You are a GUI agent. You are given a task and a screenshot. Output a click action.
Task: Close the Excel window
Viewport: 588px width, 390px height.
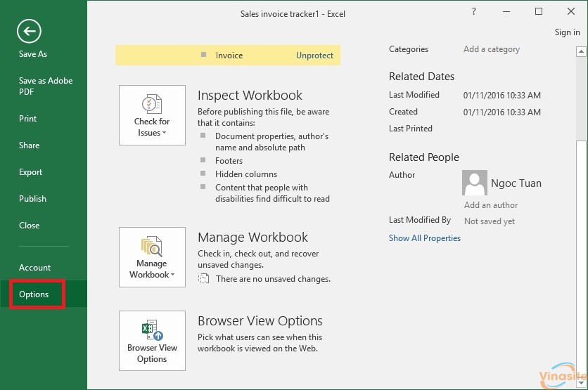pyautogui.click(x=570, y=11)
